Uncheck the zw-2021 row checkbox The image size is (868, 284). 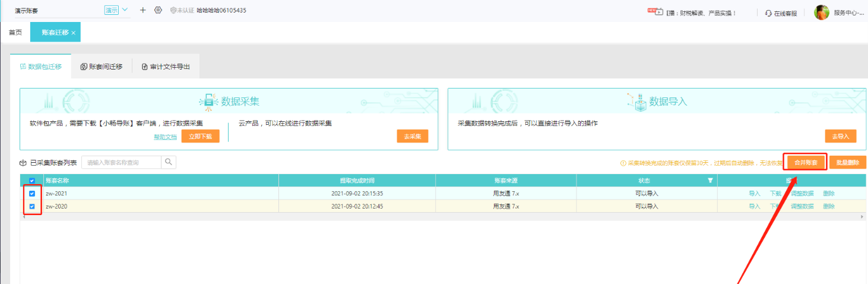(32, 194)
